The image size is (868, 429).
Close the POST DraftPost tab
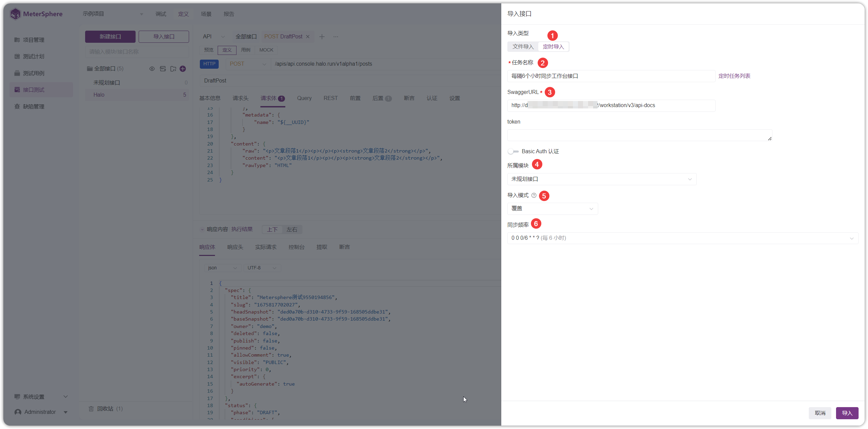tap(308, 37)
